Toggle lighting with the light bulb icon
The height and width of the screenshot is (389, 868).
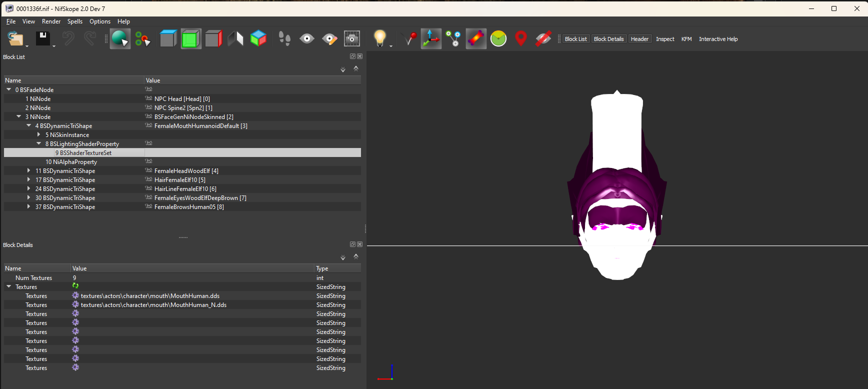pos(380,38)
